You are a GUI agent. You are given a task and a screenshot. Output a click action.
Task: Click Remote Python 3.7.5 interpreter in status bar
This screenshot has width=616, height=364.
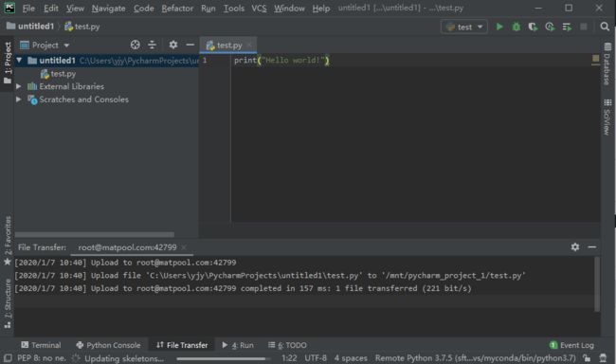(476, 358)
